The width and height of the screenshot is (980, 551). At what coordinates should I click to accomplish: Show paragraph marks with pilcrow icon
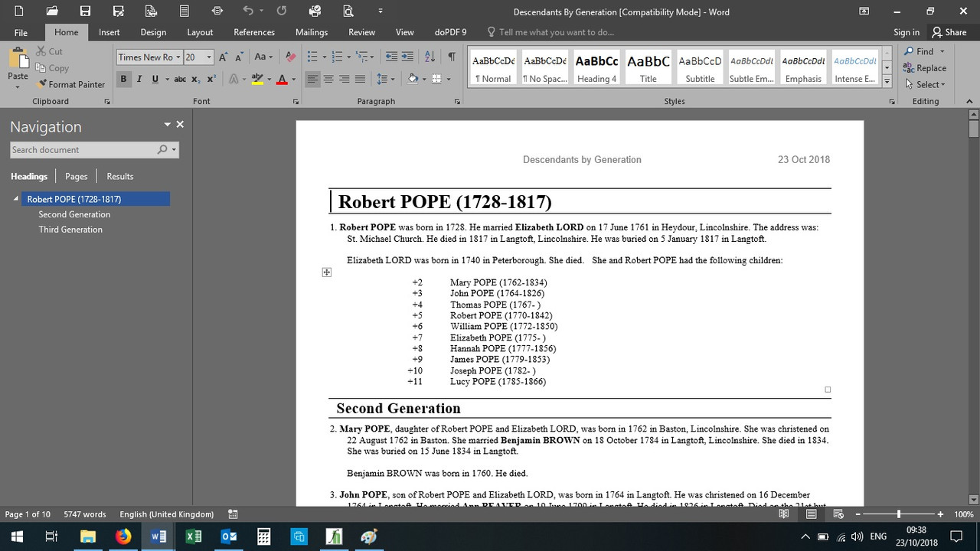pyautogui.click(x=452, y=57)
